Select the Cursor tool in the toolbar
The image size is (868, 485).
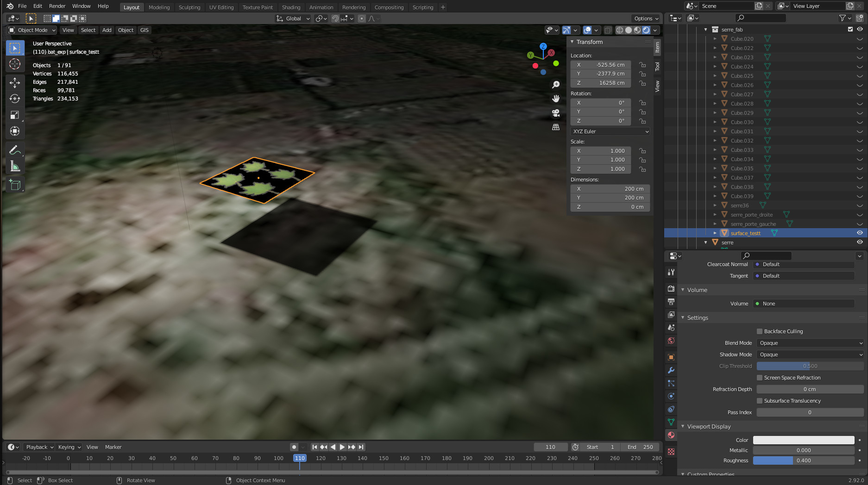15,64
